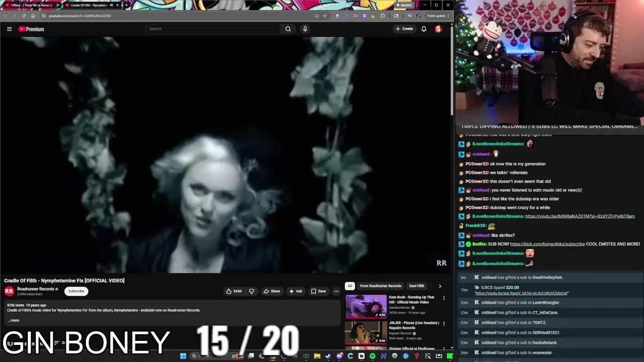Go back in the browser
This screenshot has width=644, height=362.
tap(6, 16)
